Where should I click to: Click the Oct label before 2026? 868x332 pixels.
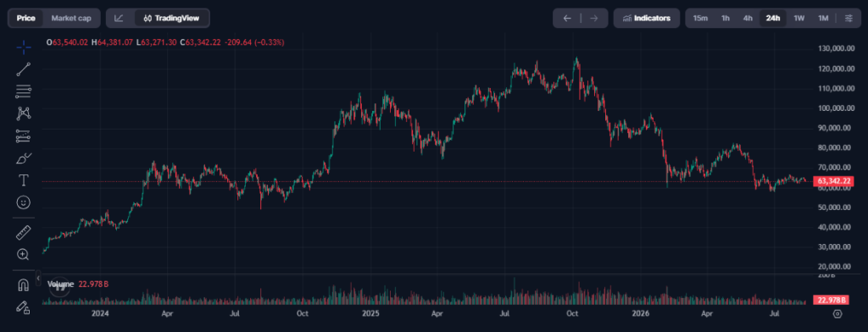(x=572, y=313)
